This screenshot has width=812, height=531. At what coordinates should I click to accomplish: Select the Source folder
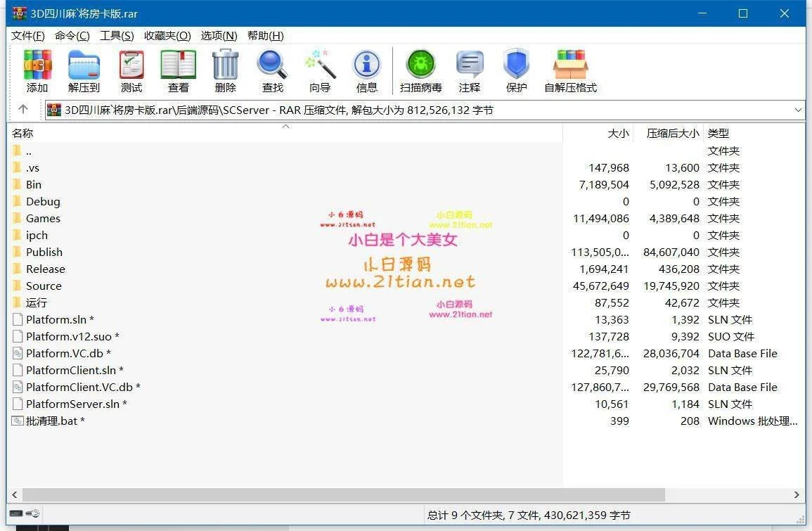[x=44, y=286]
